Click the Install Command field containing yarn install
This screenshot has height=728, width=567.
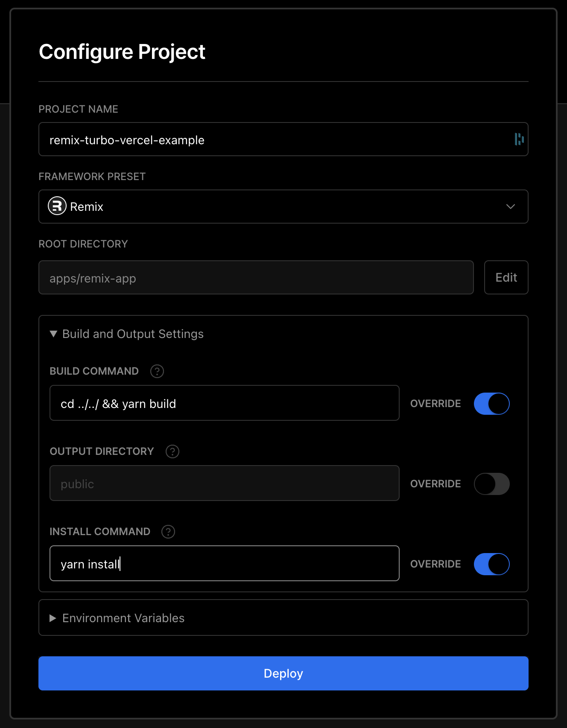click(225, 563)
